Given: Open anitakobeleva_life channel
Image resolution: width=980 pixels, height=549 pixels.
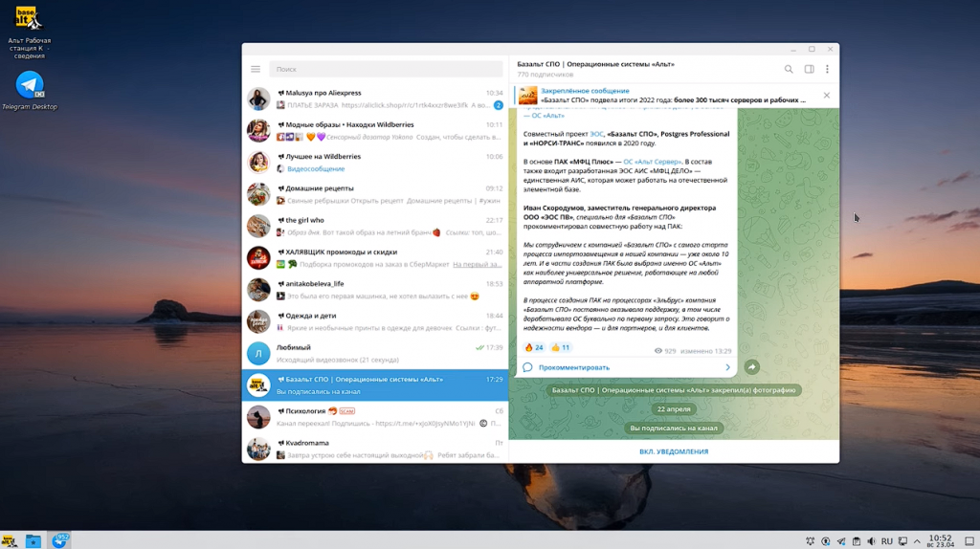Looking at the screenshot, I should tap(375, 290).
